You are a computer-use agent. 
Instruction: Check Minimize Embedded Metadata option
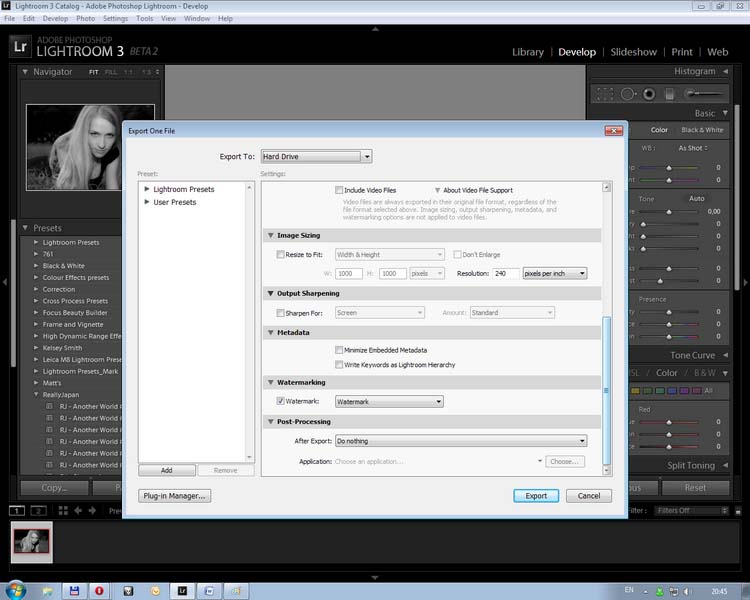click(340, 350)
